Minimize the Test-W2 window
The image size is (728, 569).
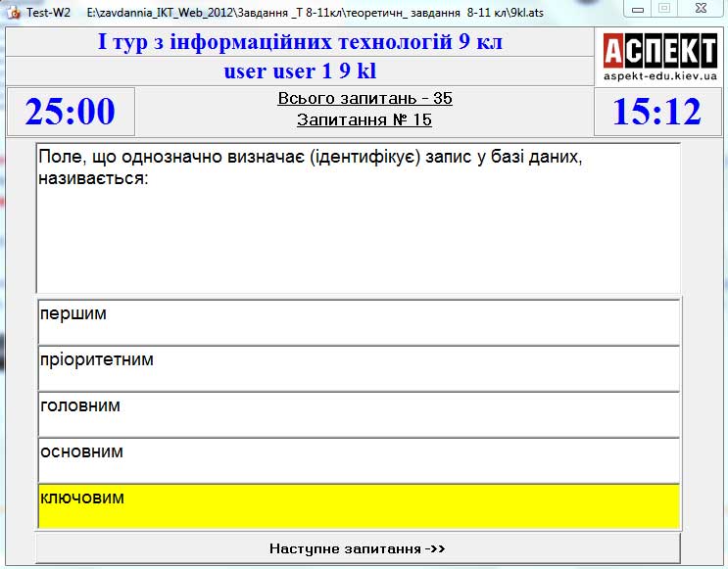[639, 9]
